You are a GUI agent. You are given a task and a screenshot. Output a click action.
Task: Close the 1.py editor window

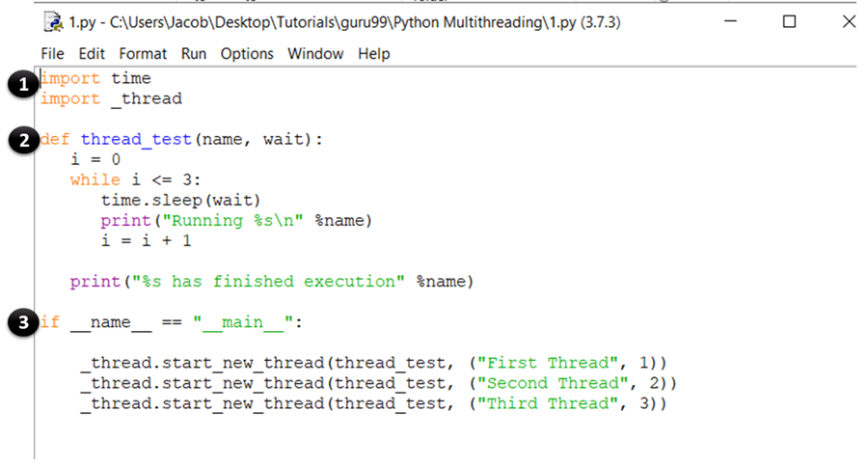848,21
